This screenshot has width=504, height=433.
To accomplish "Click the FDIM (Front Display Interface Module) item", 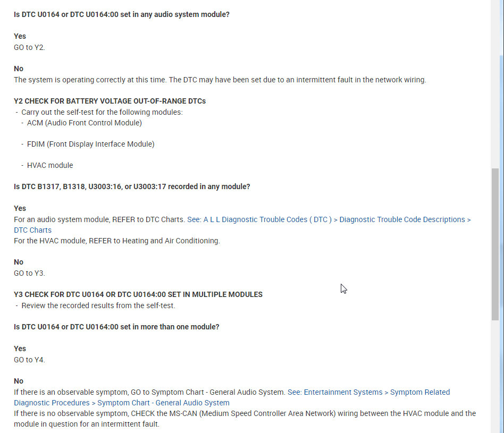I will [x=90, y=144].
